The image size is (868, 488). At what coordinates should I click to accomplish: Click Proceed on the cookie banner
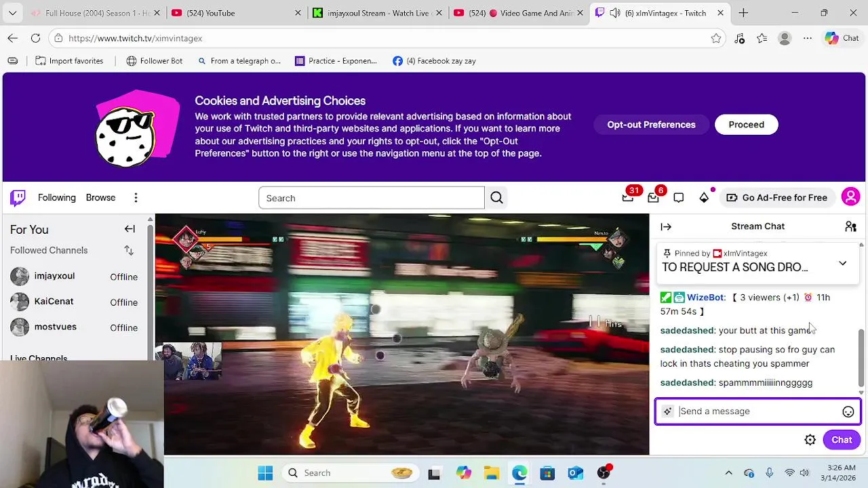[746, 125]
